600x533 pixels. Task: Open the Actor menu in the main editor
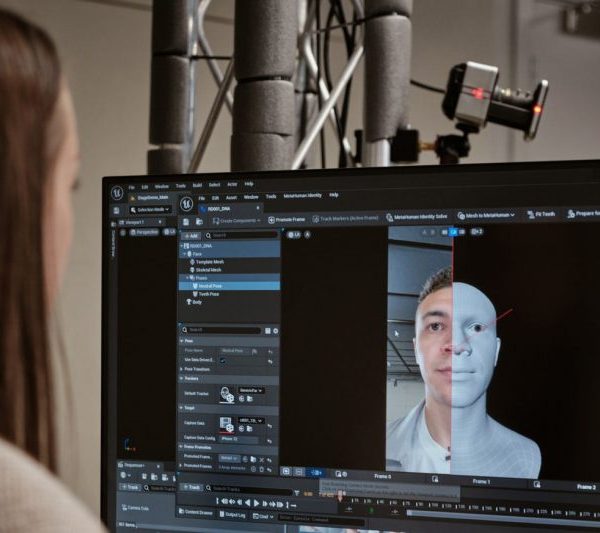tap(232, 184)
